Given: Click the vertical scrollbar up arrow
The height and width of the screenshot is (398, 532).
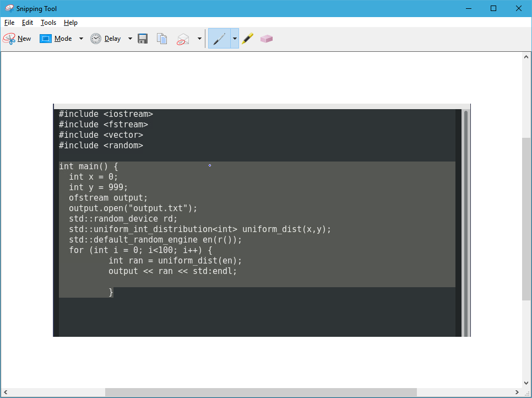Looking at the screenshot, I should click(526, 57).
